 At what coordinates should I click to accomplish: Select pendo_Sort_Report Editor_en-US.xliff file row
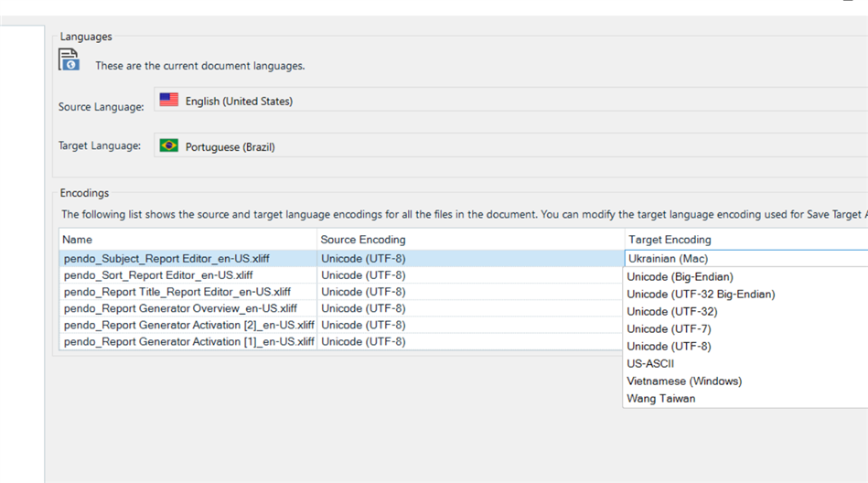pyautogui.click(x=188, y=275)
